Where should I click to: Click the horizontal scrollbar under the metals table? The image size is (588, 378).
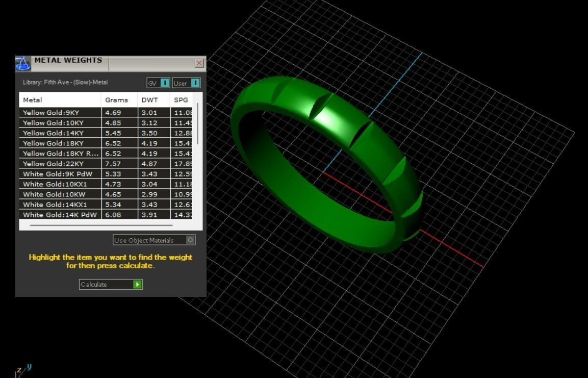(101, 225)
